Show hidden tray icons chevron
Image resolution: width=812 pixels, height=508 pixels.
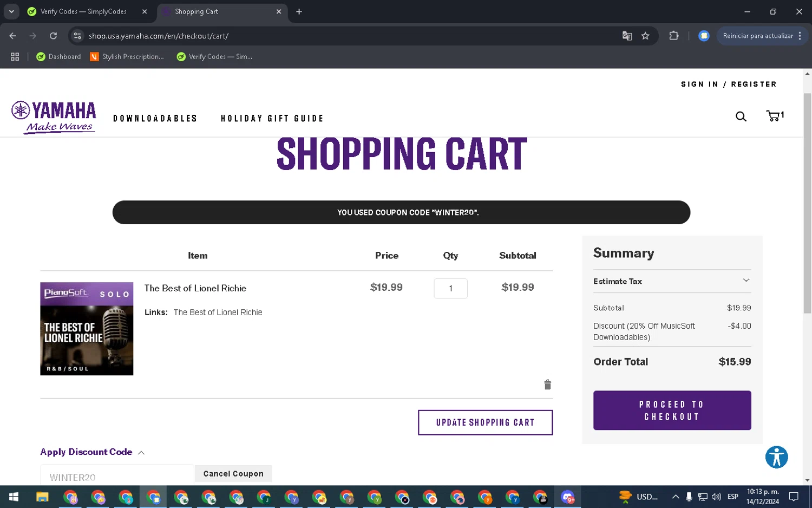[x=676, y=497]
